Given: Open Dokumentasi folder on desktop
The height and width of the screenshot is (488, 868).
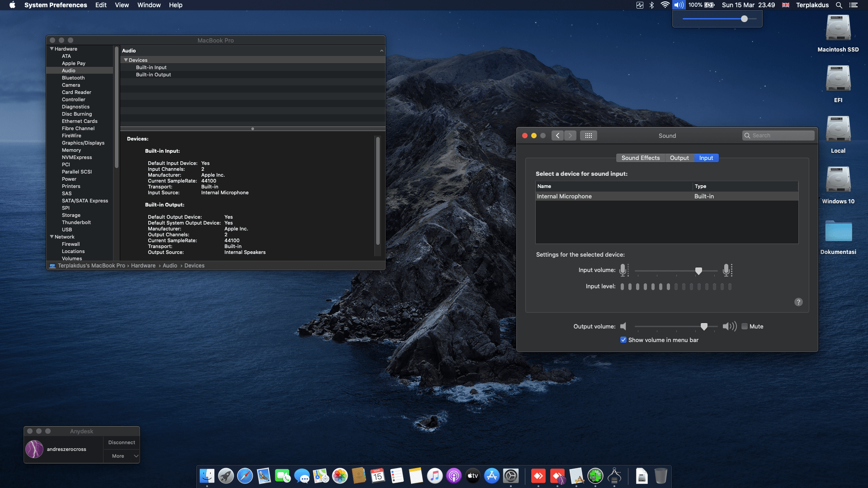Looking at the screenshot, I should coord(838,237).
